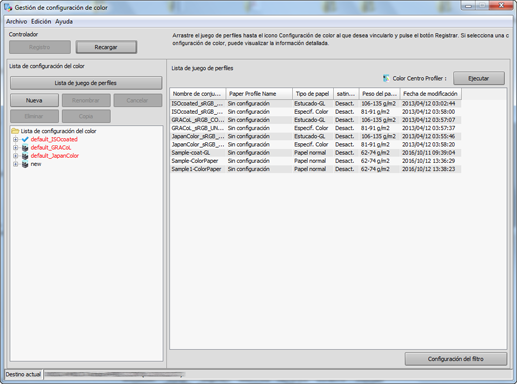Click the date 2016/10/12 13:38:23
This screenshot has height=384, width=517.
[428, 169]
